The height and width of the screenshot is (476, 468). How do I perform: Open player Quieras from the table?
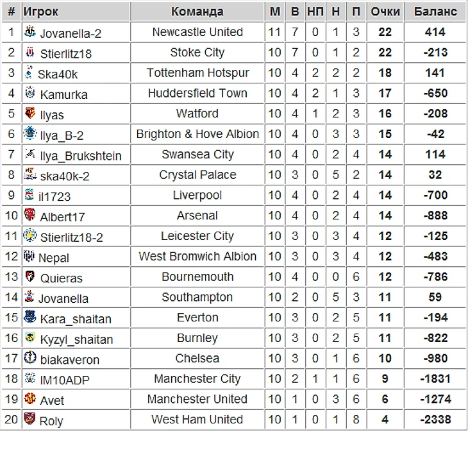point(61,278)
